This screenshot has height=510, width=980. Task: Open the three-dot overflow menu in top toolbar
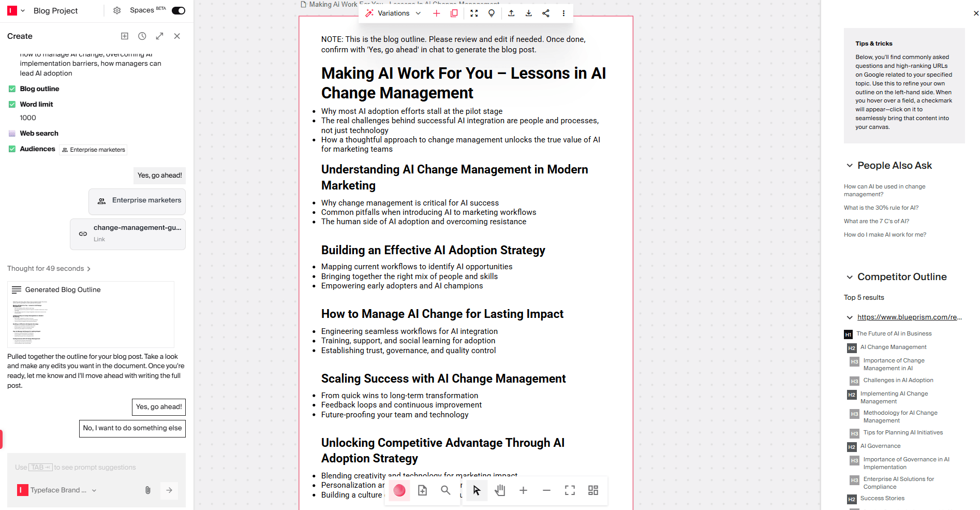[x=563, y=13]
